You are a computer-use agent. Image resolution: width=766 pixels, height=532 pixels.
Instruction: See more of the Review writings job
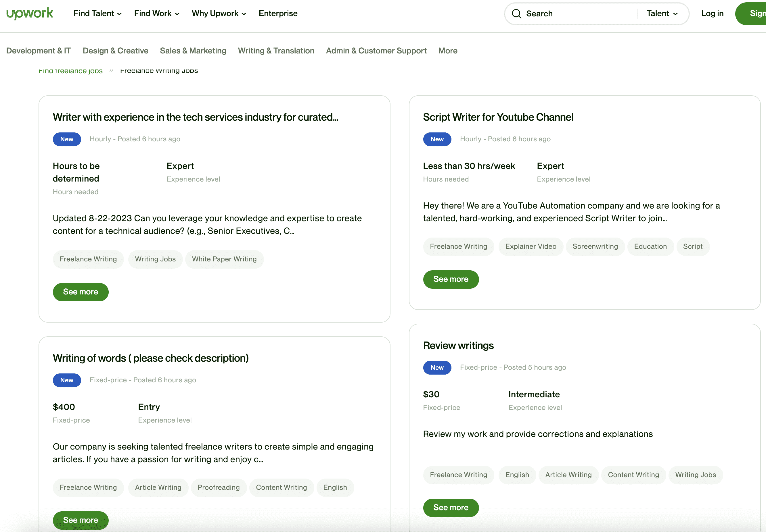(x=450, y=508)
